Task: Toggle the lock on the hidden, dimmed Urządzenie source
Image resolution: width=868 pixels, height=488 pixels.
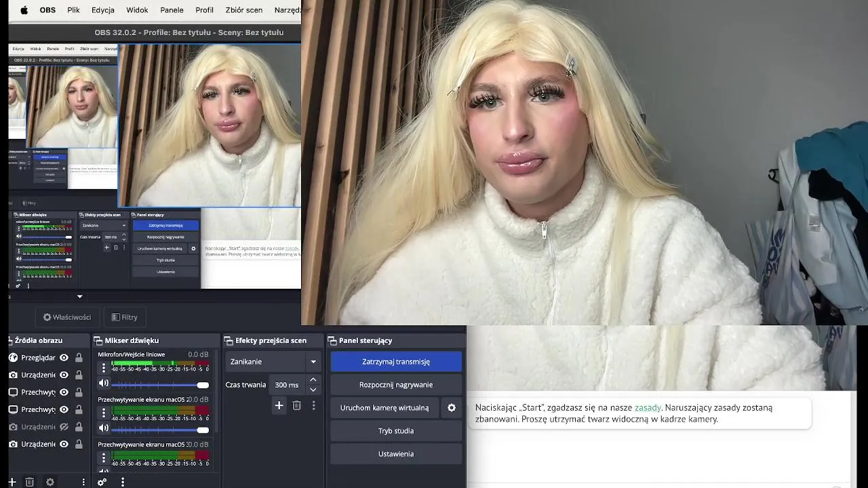Action: pyautogui.click(x=79, y=427)
